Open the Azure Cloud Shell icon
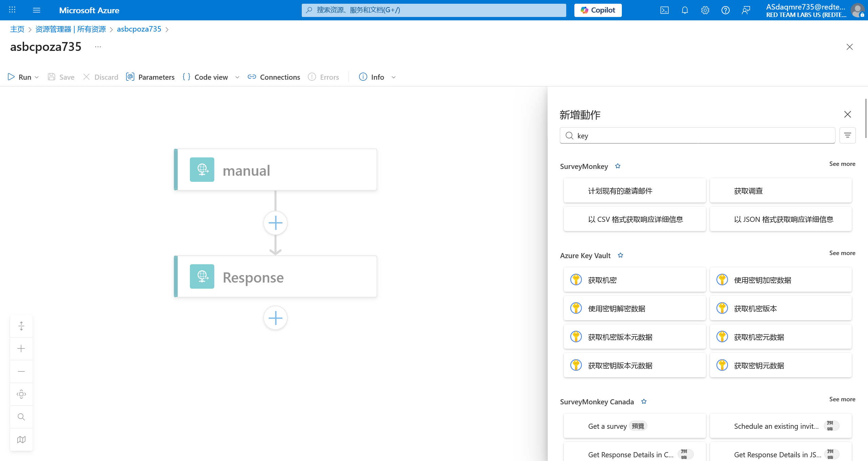 coord(664,10)
